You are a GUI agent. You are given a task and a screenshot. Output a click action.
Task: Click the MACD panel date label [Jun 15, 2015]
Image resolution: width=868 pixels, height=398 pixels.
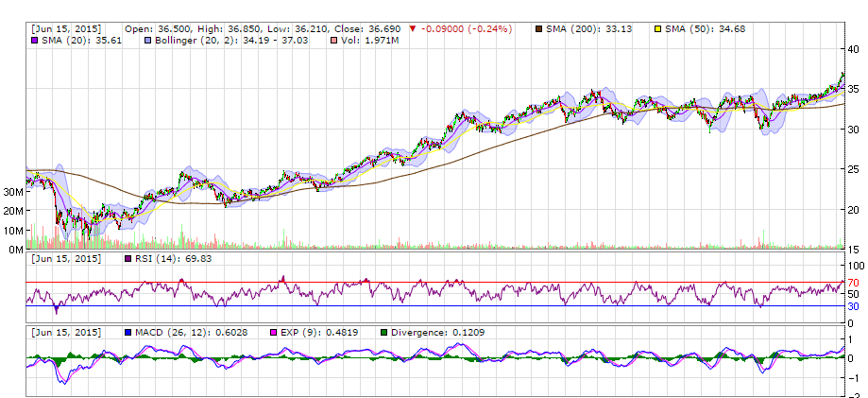pos(66,333)
